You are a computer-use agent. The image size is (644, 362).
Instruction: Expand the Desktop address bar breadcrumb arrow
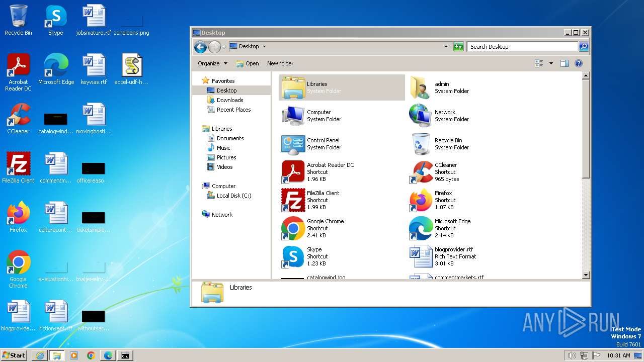[x=264, y=47]
